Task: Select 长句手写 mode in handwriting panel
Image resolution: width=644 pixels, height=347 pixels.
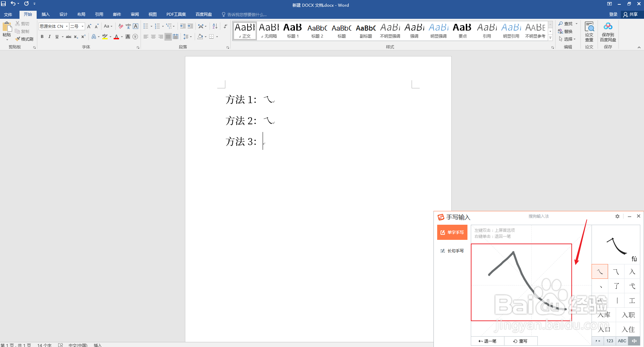Action: pyautogui.click(x=452, y=251)
